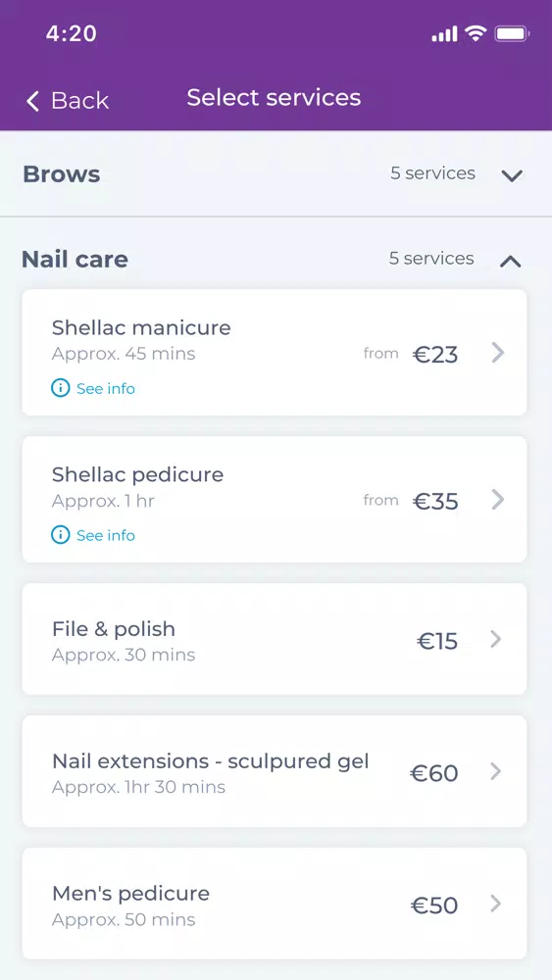The image size is (552, 980).
Task: Tap the Nail extensions right chevron
Action: coord(496,772)
